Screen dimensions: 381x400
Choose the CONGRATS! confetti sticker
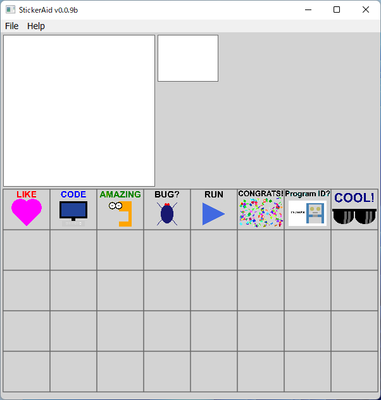point(261,209)
